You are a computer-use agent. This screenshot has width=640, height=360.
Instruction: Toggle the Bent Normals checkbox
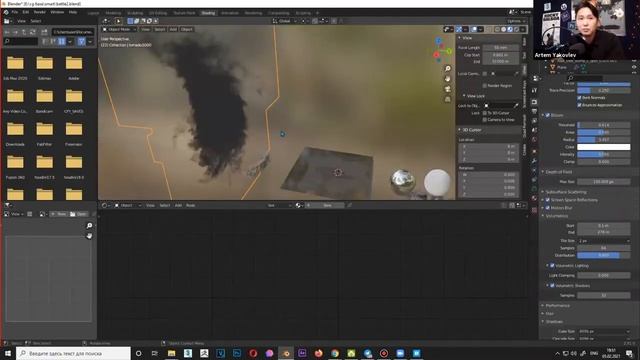coord(579,98)
